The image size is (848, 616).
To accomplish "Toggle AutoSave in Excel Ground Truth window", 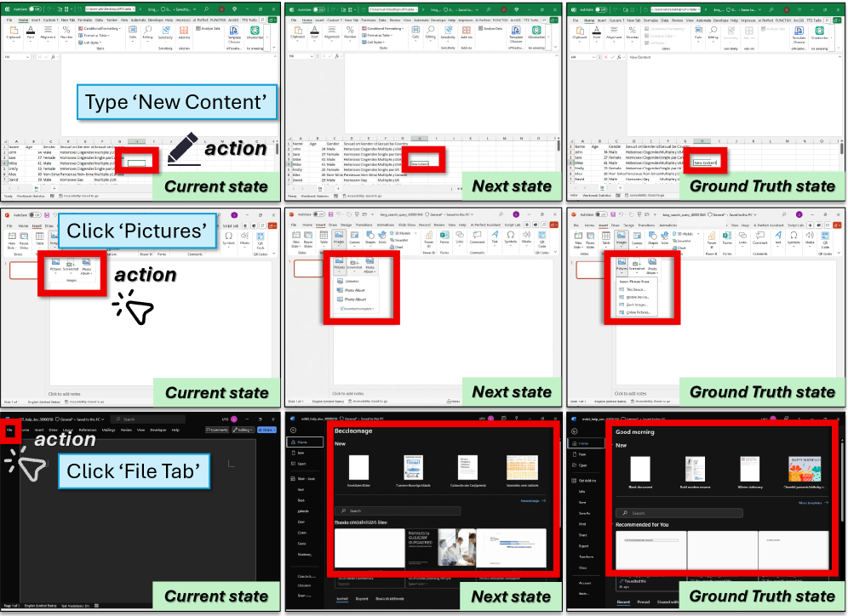I will pyautogui.click(x=601, y=9).
